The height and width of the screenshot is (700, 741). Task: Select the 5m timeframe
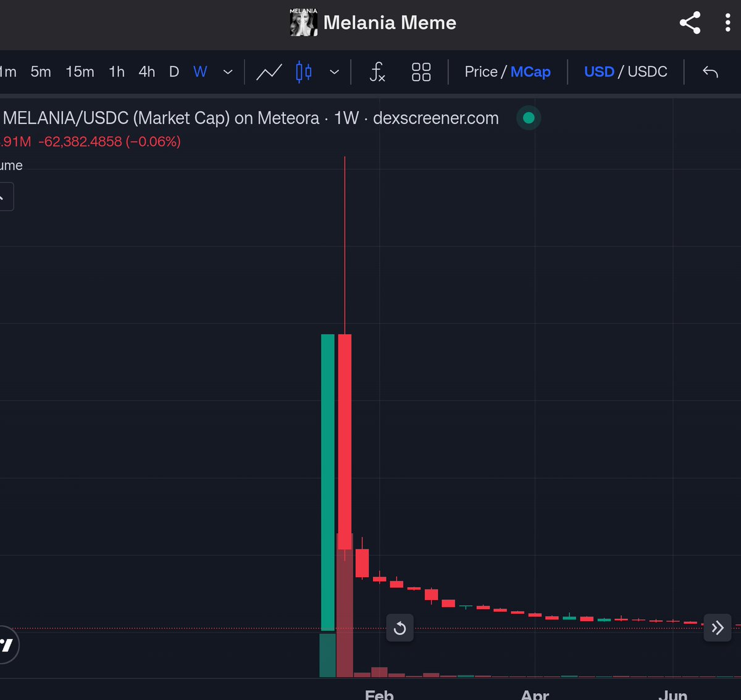[41, 72]
